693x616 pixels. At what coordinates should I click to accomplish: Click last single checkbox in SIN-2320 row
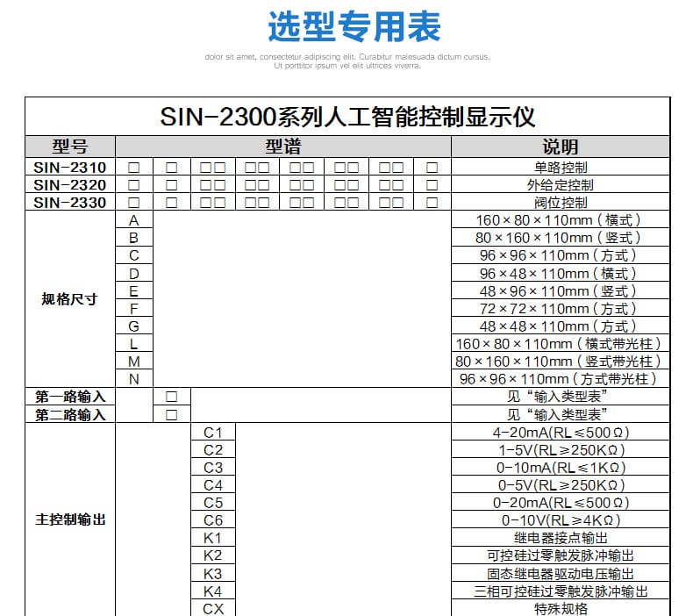click(x=432, y=185)
